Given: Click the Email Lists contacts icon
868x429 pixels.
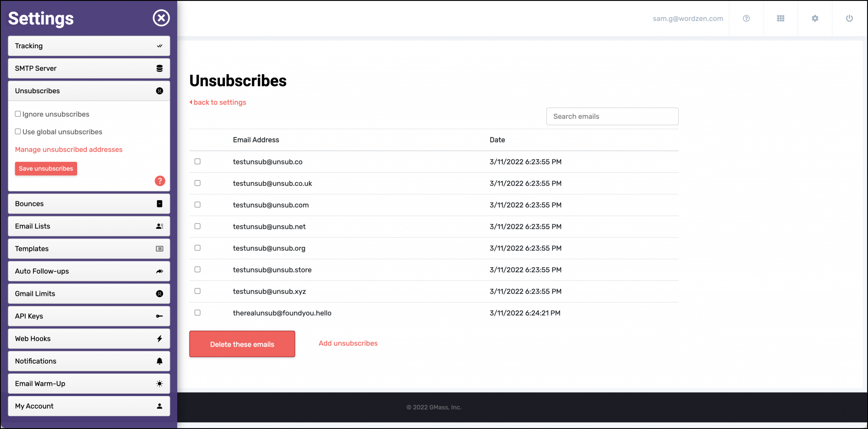Looking at the screenshot, I should [159, 226].
